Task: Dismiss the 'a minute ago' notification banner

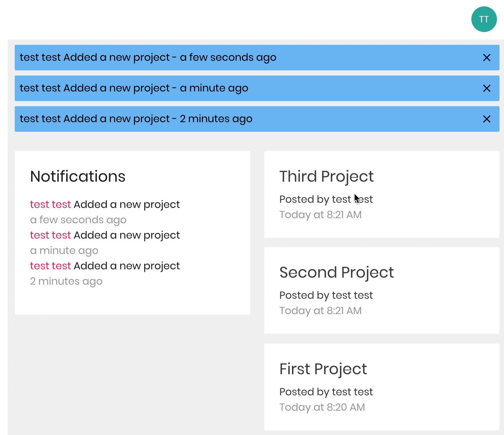Action: tap(486, 88)
